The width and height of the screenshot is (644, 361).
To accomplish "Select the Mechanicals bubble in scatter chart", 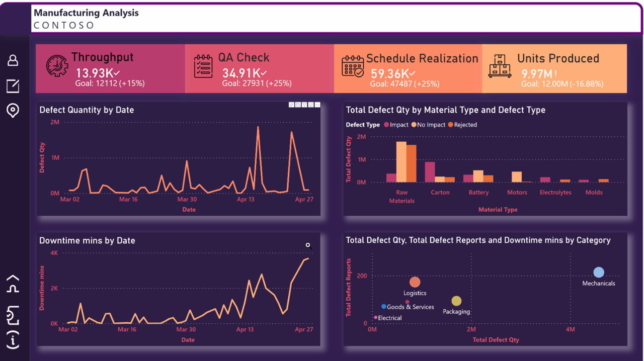I will coord(598,273).
